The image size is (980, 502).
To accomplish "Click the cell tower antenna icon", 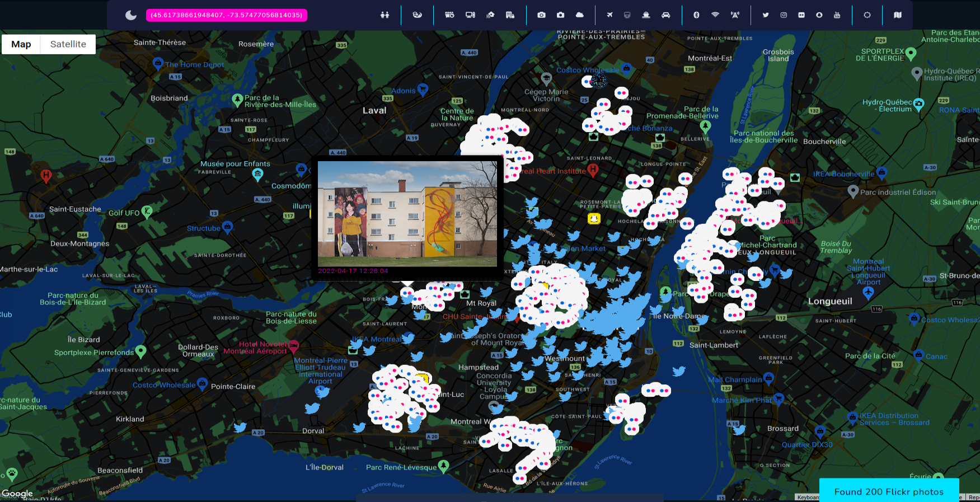I will [x=735, y=15].
